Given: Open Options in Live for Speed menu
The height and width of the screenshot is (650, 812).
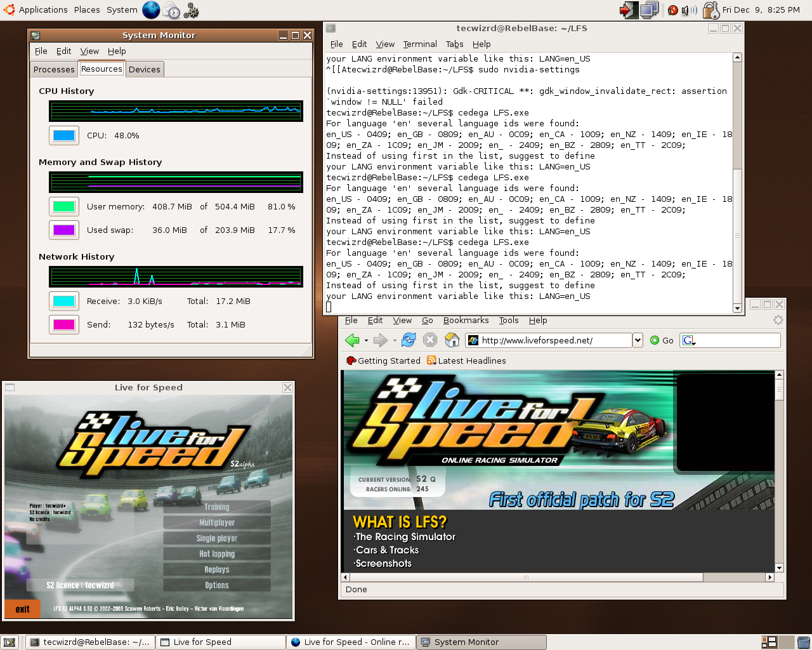Looking at the screenshot, I should tap(217, 585).
